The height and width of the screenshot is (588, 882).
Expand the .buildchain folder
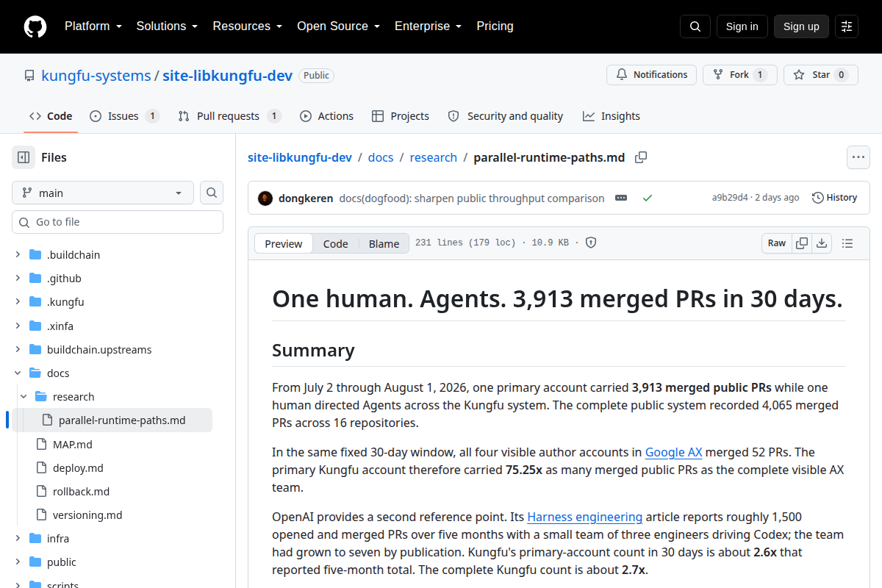click(18, 255)
